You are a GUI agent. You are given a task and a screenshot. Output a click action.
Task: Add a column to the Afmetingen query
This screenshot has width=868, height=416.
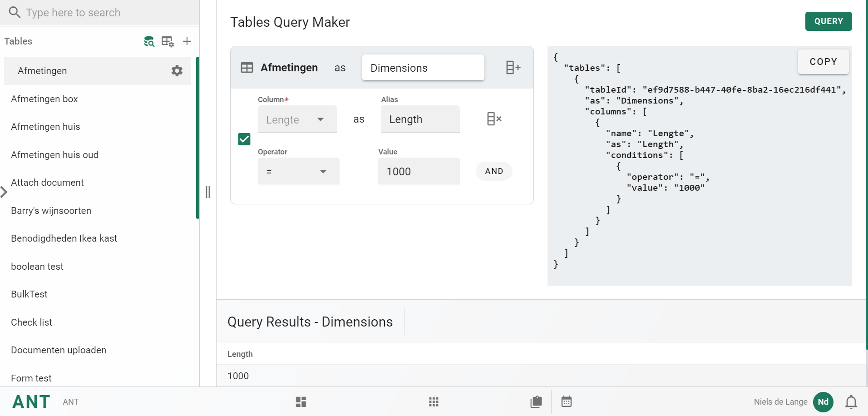tap(513, 68)
